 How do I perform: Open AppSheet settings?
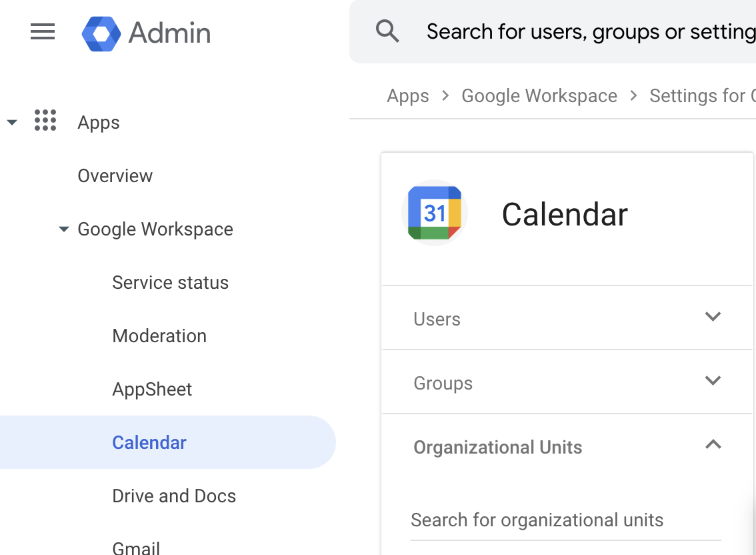point(152,390)
